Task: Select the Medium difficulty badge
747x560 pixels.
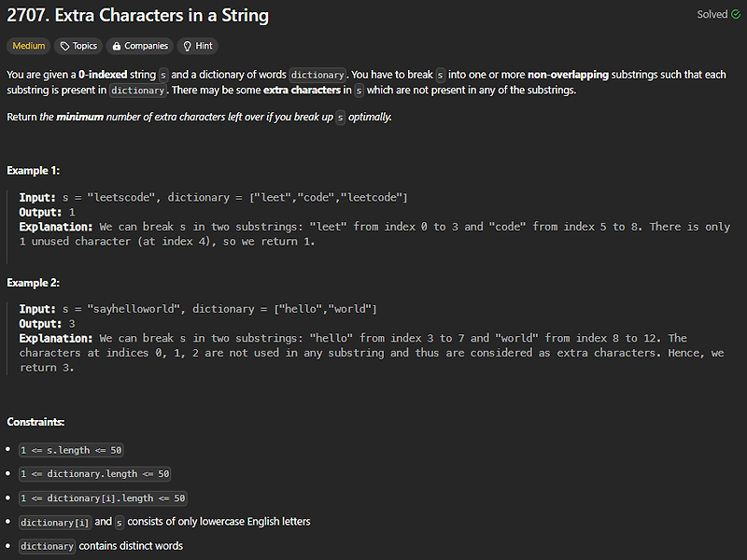Action: pos(28,46)
